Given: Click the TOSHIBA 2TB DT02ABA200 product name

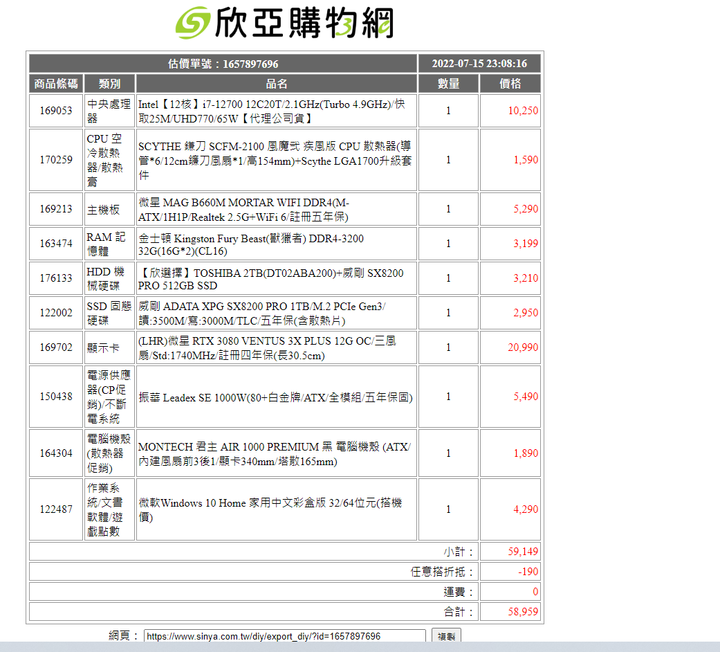Looking at the screenshot, I should pos(270,279).
